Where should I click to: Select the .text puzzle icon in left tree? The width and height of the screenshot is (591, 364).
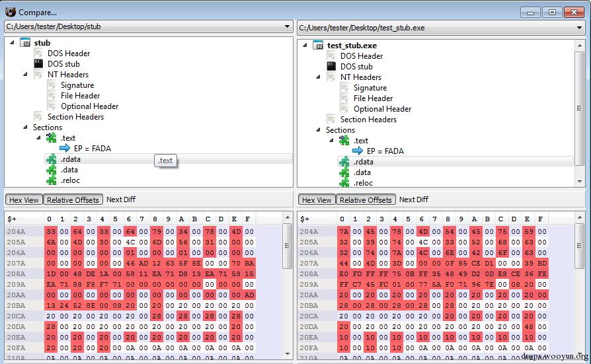point(52,138)
